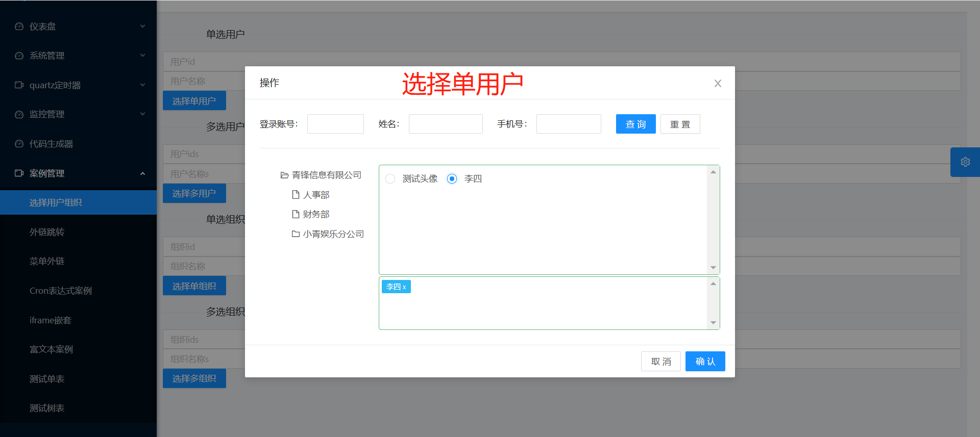The image size is (980, 437).
Task: Click selected-tags box scrollbar up arrow
Action: point(713,284)
